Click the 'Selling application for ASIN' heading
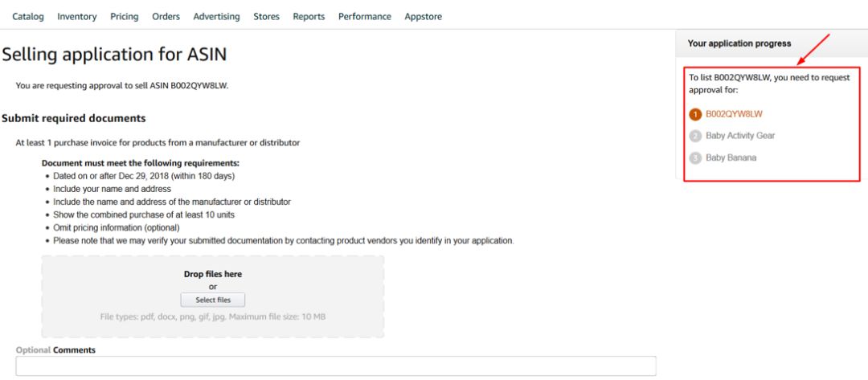The image size is (868, 380). [x=115, y=54]
